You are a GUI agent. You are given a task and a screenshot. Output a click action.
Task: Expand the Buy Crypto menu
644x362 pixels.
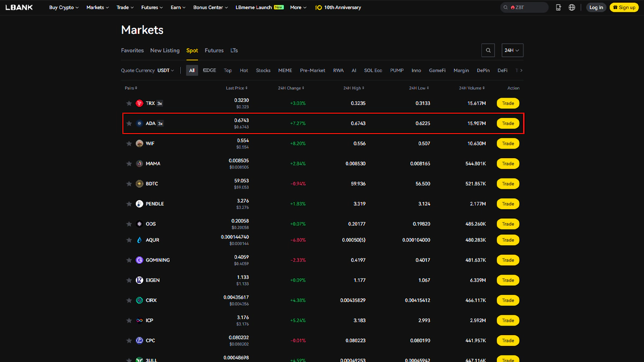point(63,8)
